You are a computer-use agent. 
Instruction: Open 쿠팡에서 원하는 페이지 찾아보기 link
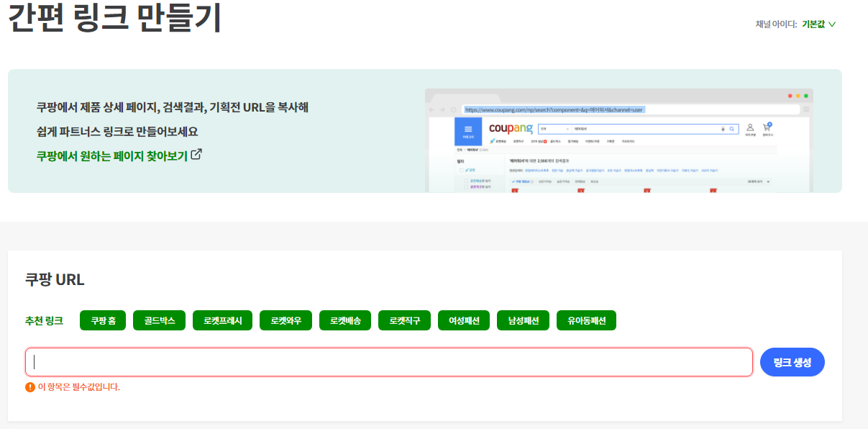tap(112, 155)
